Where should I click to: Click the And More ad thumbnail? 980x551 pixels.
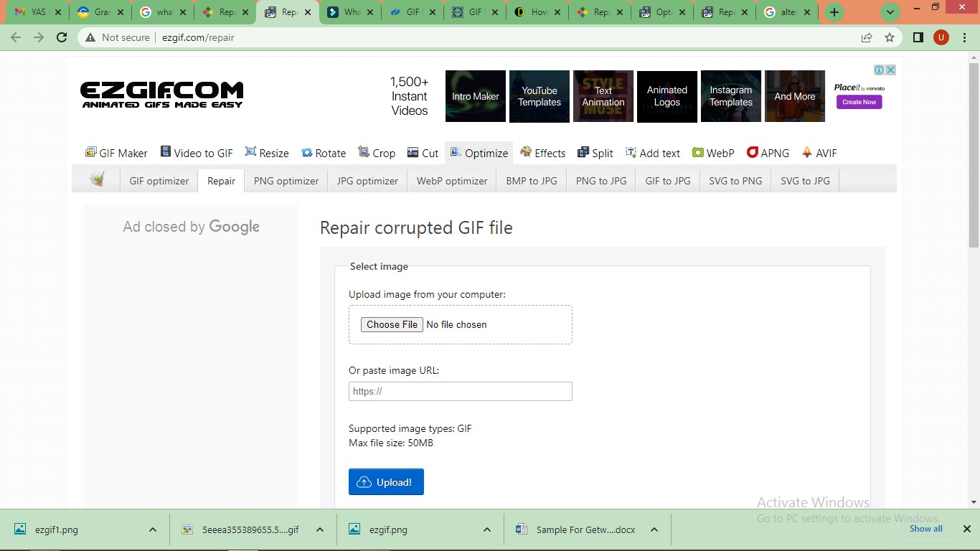coord(795,96)
